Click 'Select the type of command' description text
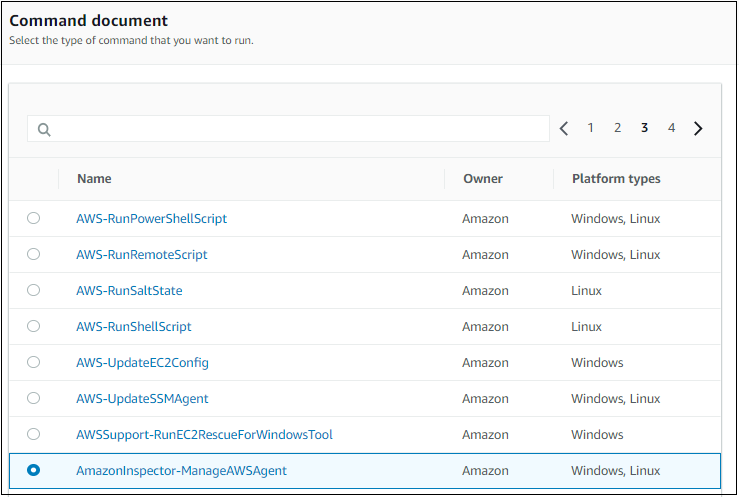This screenshot has height=497, width=739. click(x=131, y=41)
